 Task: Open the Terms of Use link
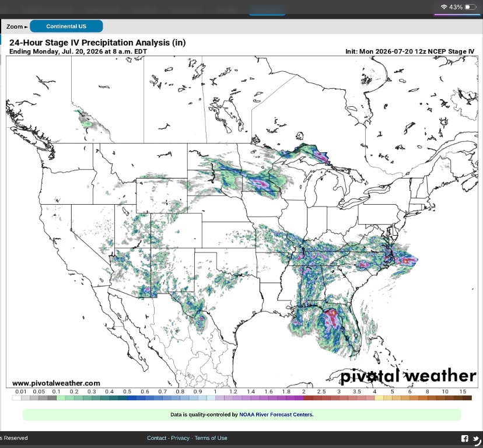pyautogui.click(x=211, y=438)
